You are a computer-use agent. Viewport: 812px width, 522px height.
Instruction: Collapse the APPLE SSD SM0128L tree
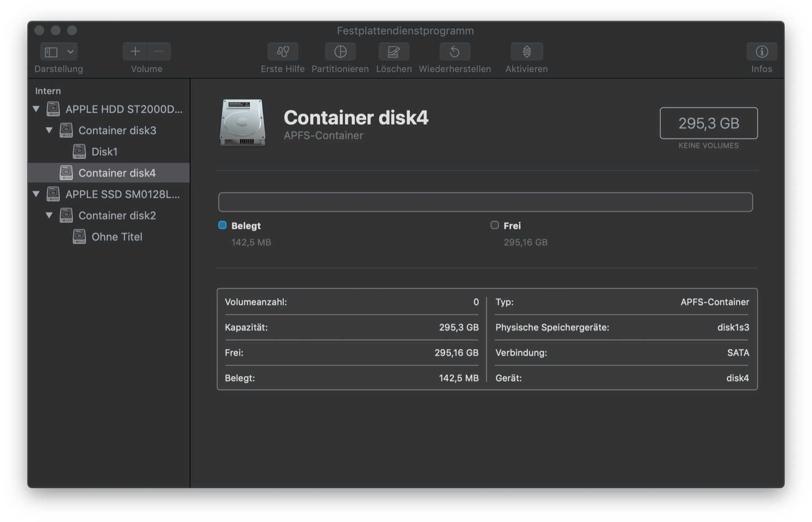pos(36,194)
